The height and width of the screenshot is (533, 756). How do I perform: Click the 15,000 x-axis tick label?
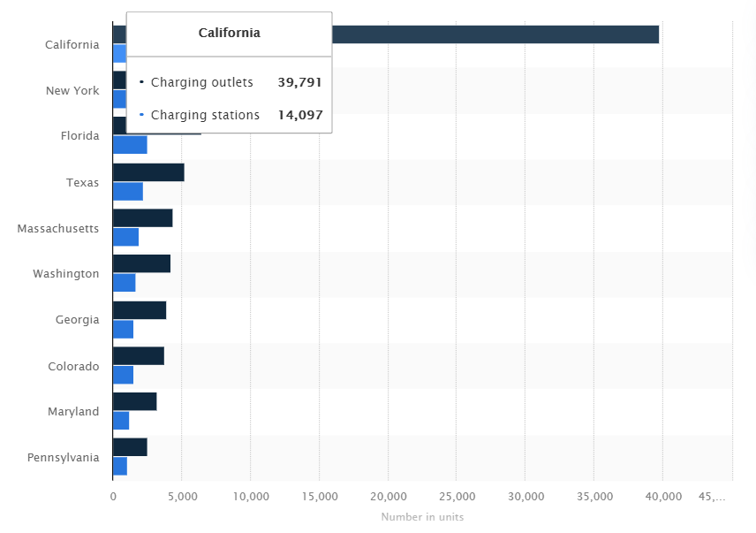click(x=320, y=497)
